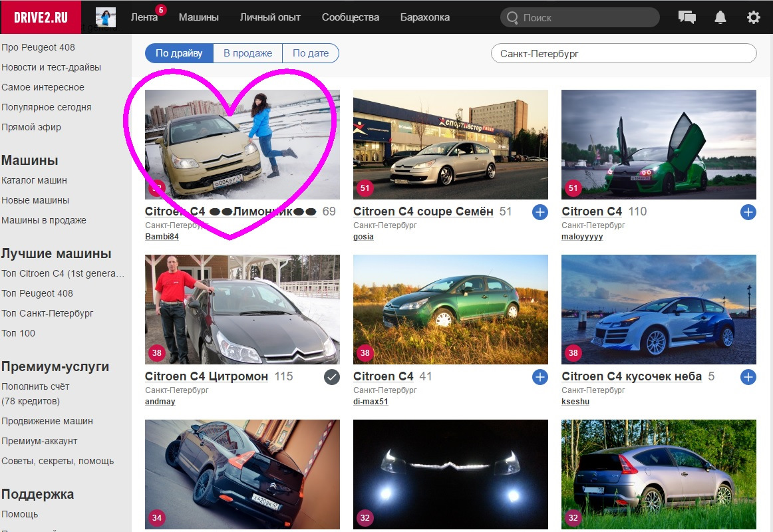The image size is (773, 532).
Task: Open the settings gear icon
Action: point(753,17)
